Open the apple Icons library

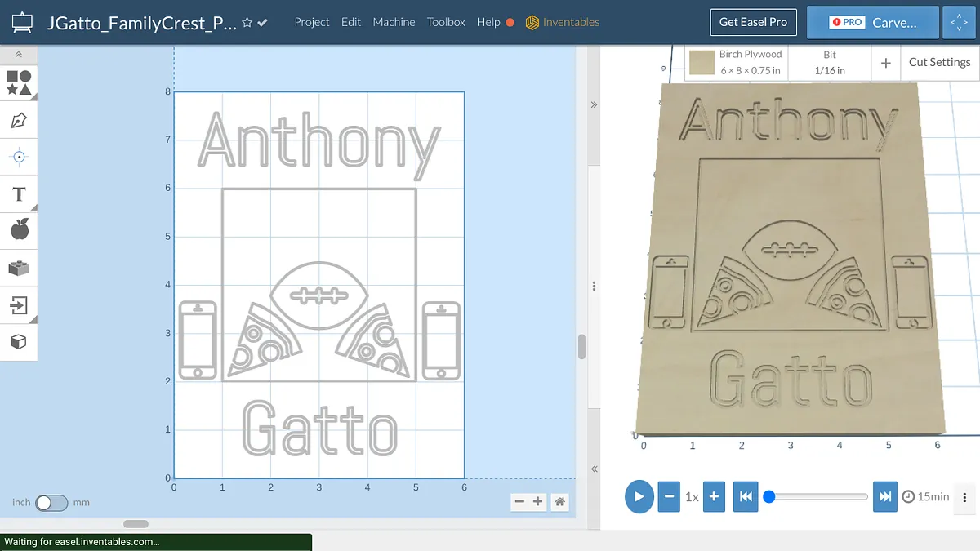(x=19, y=230)
